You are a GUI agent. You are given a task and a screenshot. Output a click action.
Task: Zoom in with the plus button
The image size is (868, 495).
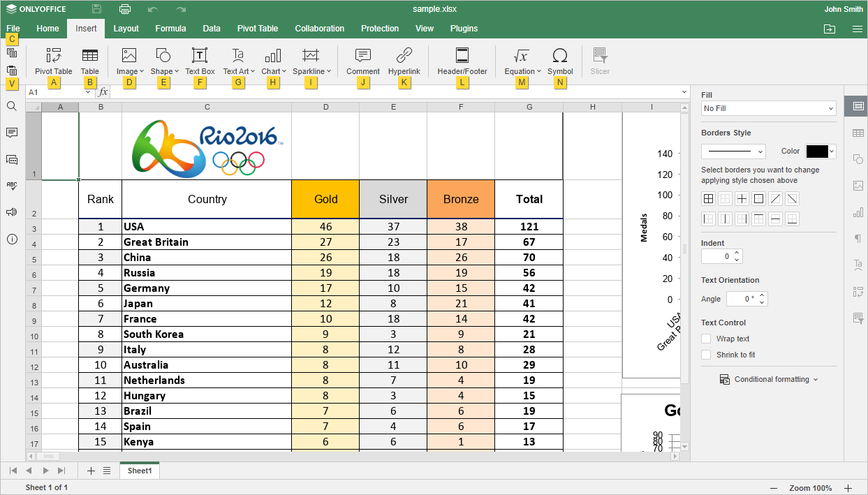848,488
